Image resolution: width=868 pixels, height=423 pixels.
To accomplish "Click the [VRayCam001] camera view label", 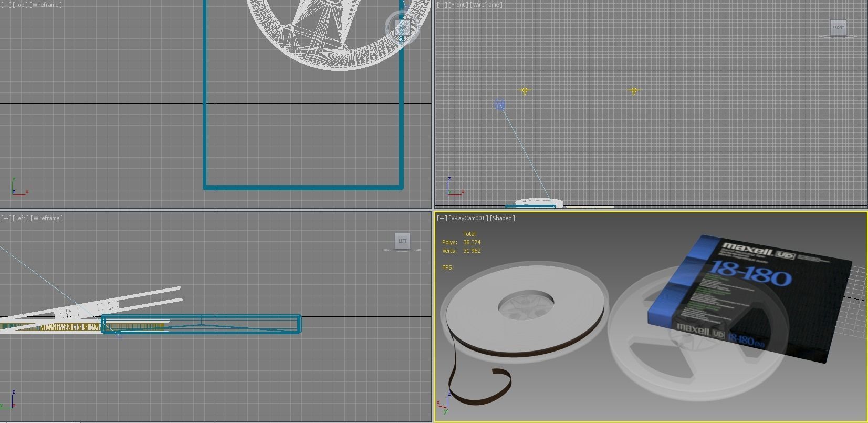I will (x=468, y=218).
